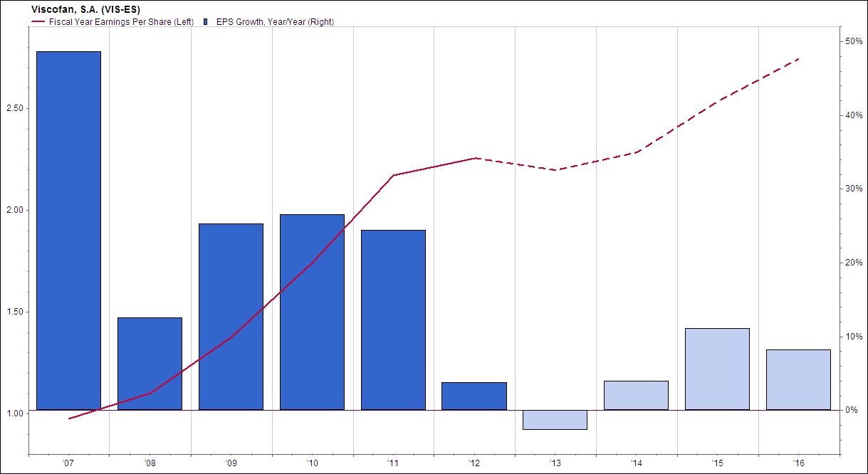Select the negative '13 EPS growth bar
This screenshot has height=474, width=868.
point(555,420)
